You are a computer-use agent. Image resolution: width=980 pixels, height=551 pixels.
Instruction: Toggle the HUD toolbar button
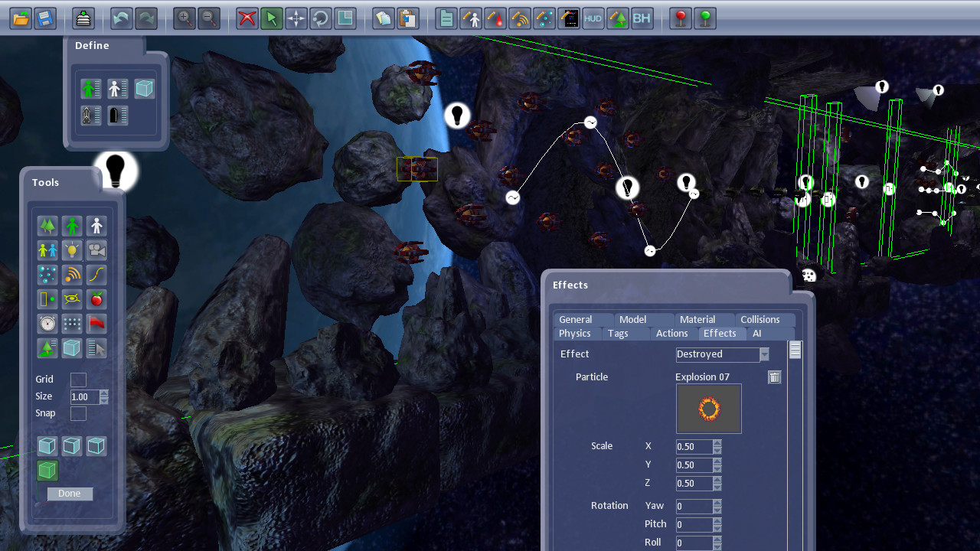click(x=593, y=18)
